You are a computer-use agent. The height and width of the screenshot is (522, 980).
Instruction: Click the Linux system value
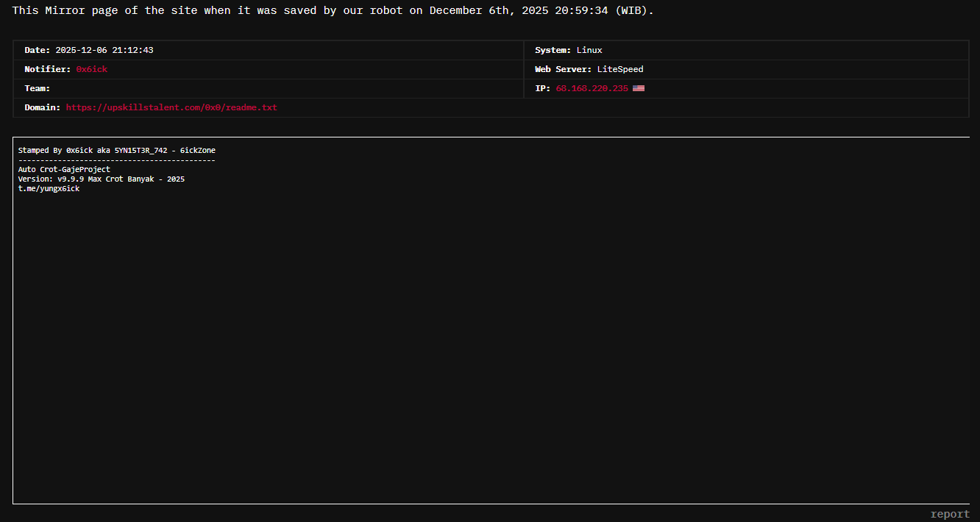click(x=589, y=50)
